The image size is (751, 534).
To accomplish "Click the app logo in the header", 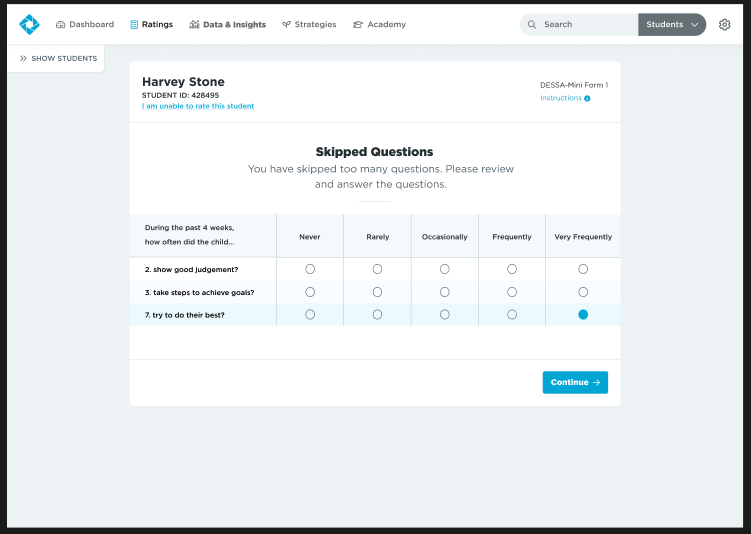I will click(x=29, y=24).
